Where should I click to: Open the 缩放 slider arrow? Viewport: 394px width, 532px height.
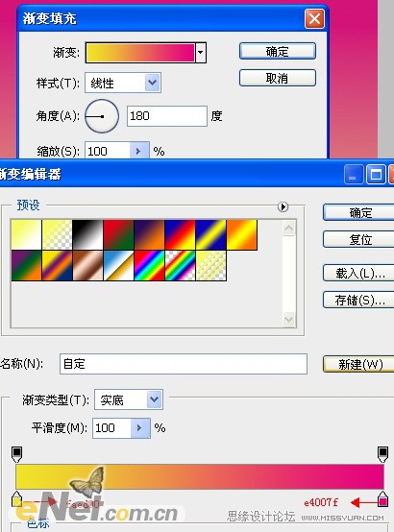[x=139, y=151]
